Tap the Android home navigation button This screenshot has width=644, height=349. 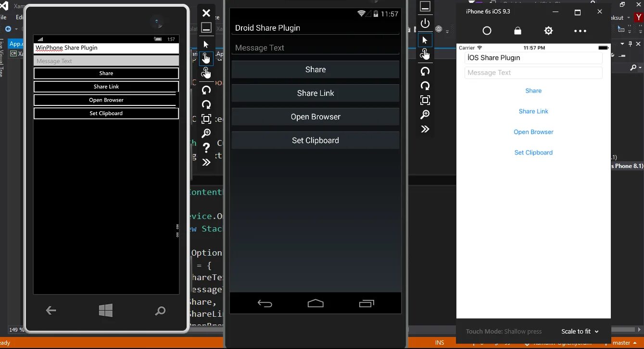316,303
